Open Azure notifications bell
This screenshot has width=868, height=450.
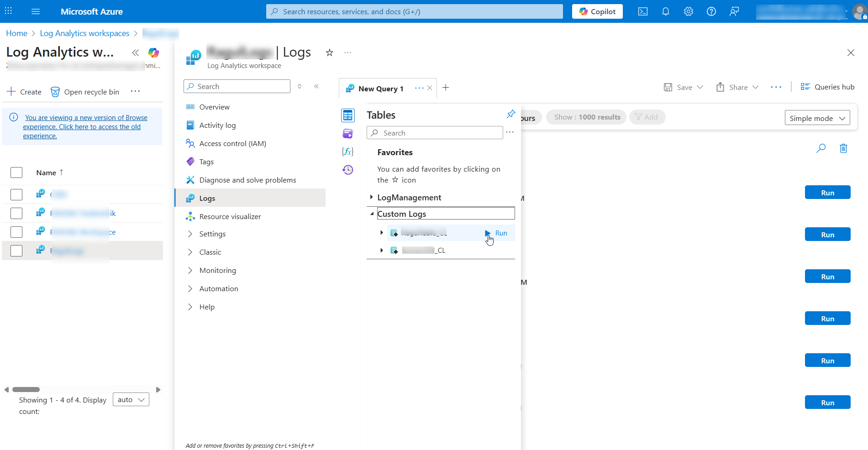(x=666, y=11)
